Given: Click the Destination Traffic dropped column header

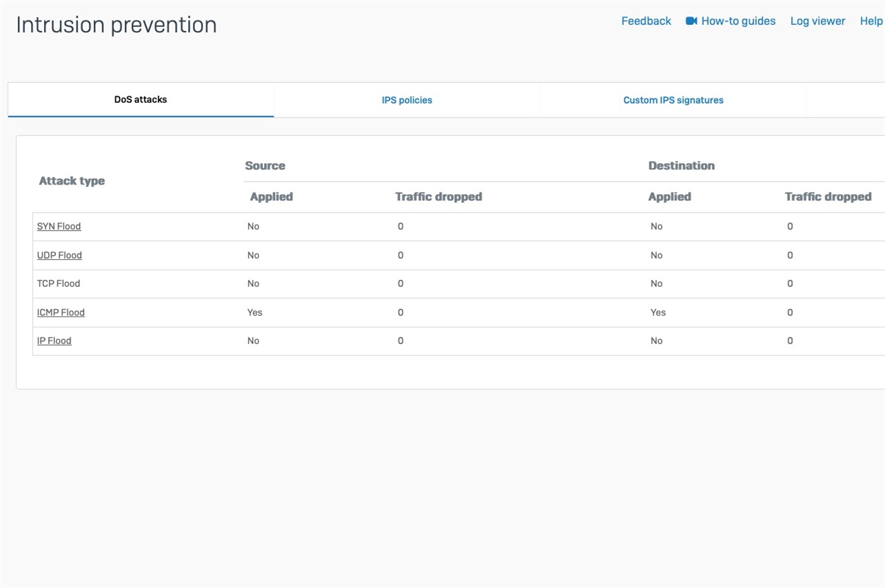Looking at the screenshot, I should 828,197.
